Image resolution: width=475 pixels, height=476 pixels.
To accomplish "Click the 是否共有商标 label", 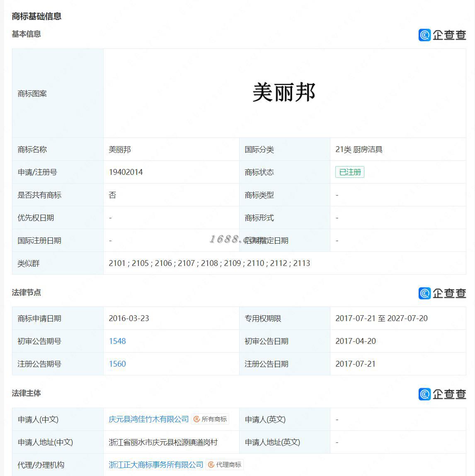I will pos(39,195).
